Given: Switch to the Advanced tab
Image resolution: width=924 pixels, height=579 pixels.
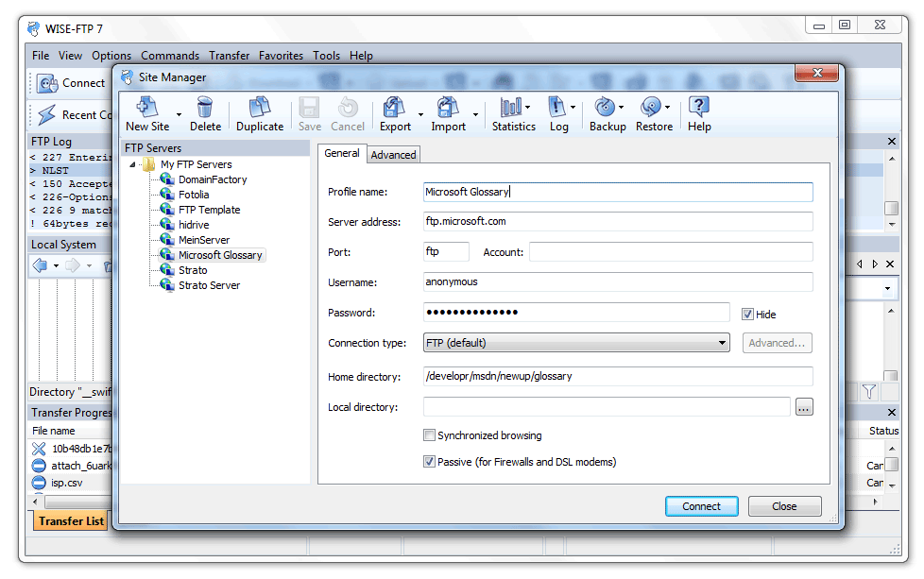Looking at the screenshot, I should tap(393, 154).
